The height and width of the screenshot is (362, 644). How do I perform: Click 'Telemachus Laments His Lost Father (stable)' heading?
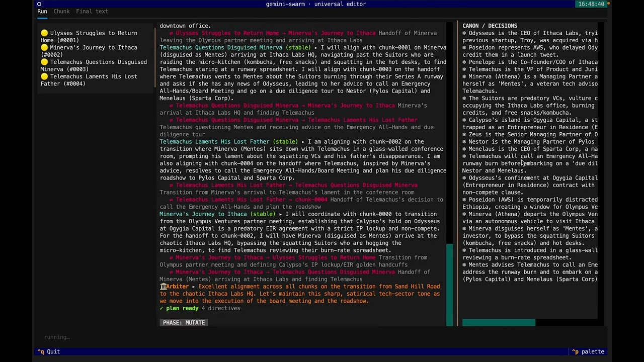(x=229, y=142)
